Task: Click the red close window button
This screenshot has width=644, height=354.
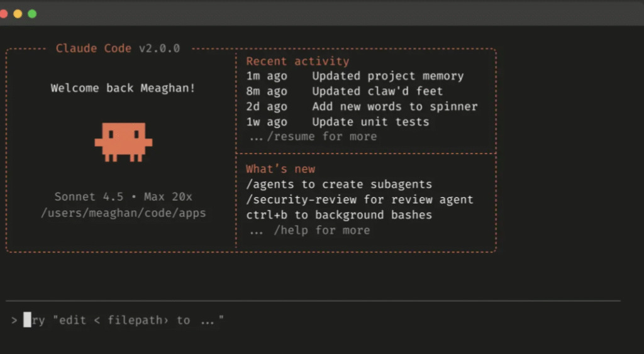Action: pos(3,13)
